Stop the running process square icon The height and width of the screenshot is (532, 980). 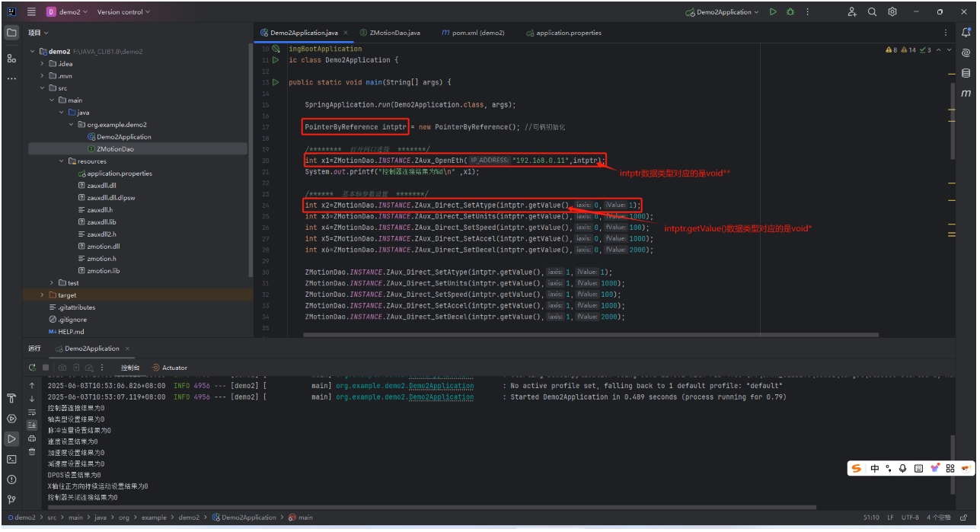46,368
